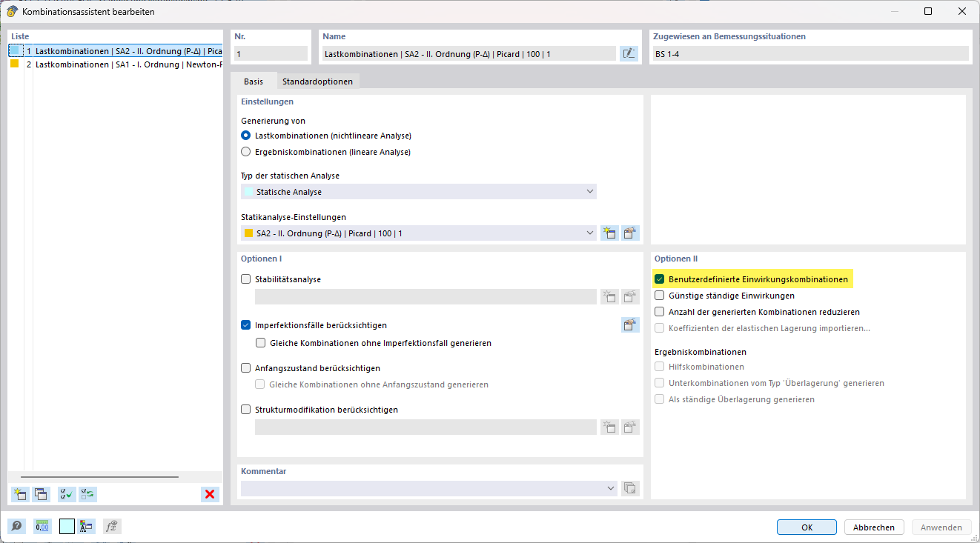This screenshot has height=543, width=980.
Task: Expand the Statikanalyse-Einstellungen dropdown
Action: point(589,233)
